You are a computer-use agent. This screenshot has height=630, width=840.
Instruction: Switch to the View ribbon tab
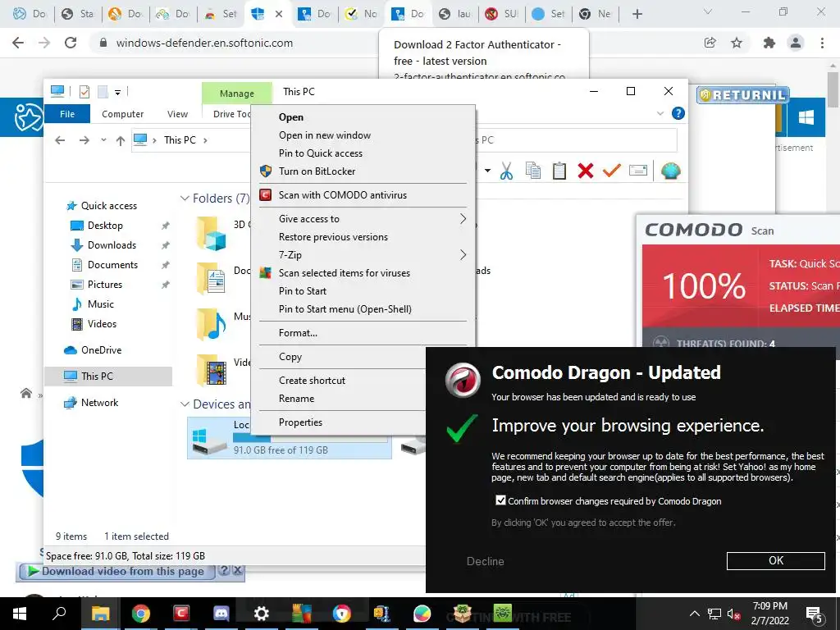point(177,114)
